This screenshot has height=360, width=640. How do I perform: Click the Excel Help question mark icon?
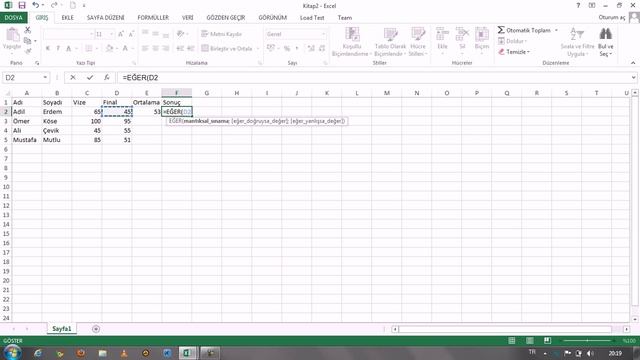click(x=578, y=6)
